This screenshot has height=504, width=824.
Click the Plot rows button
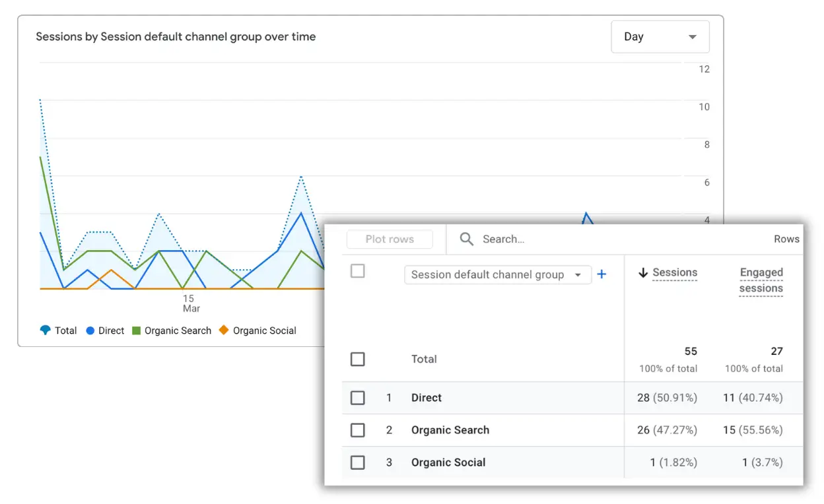(389, 239)
